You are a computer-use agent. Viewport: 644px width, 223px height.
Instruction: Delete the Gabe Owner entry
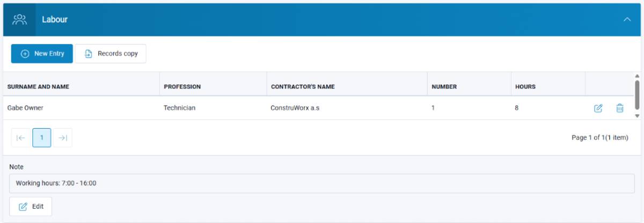point(620,108)
